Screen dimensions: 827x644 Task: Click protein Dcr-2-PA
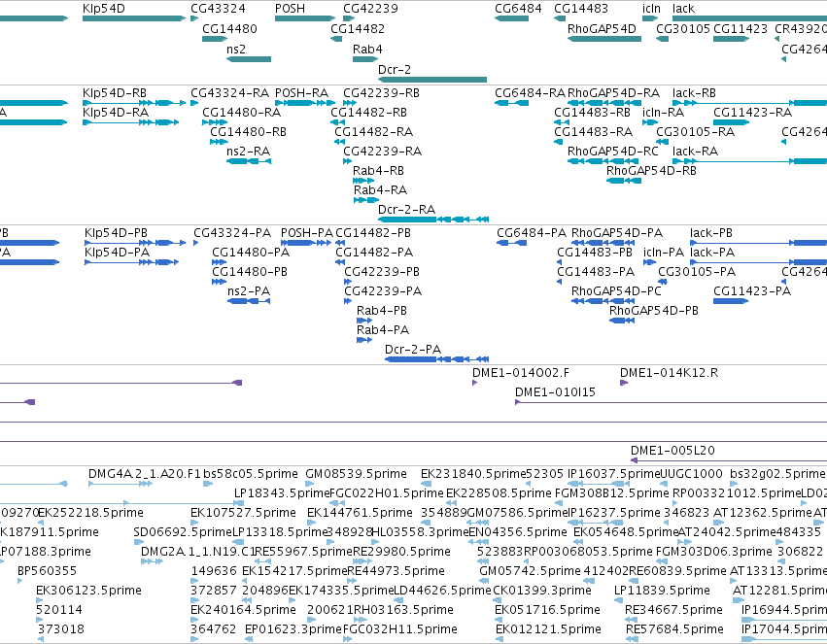[413, 350]
